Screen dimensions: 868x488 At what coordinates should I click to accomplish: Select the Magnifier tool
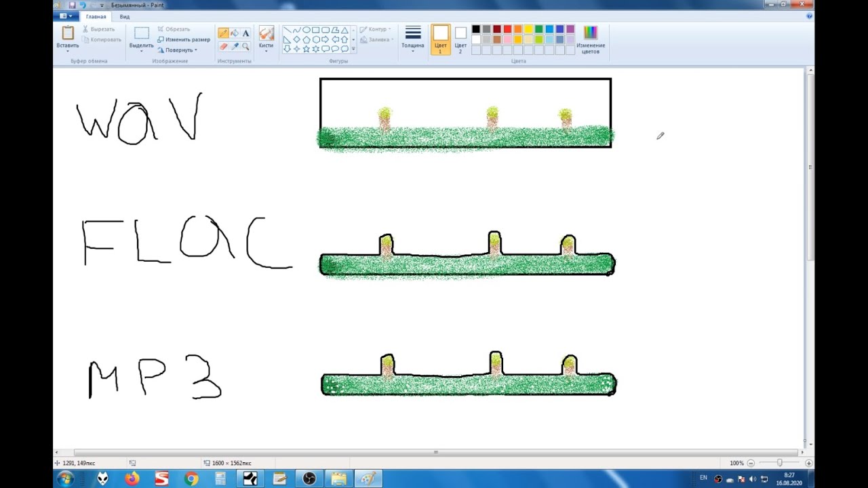[245, 47]
